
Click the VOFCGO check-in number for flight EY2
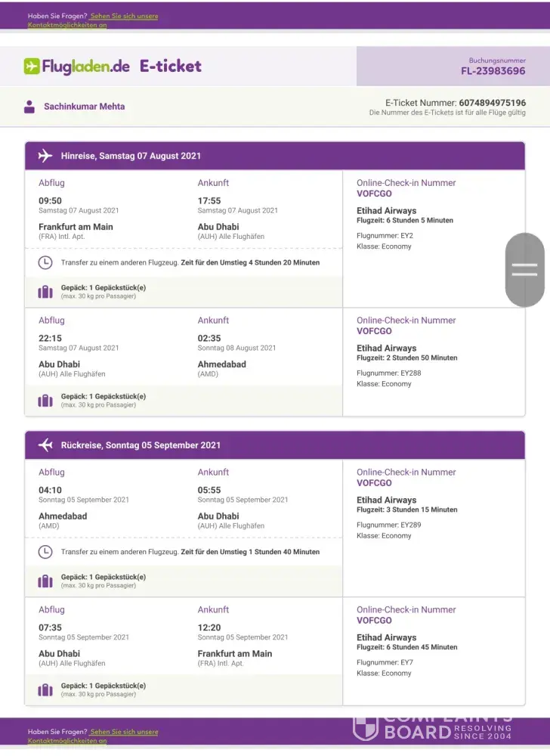(x=374, y=194)
